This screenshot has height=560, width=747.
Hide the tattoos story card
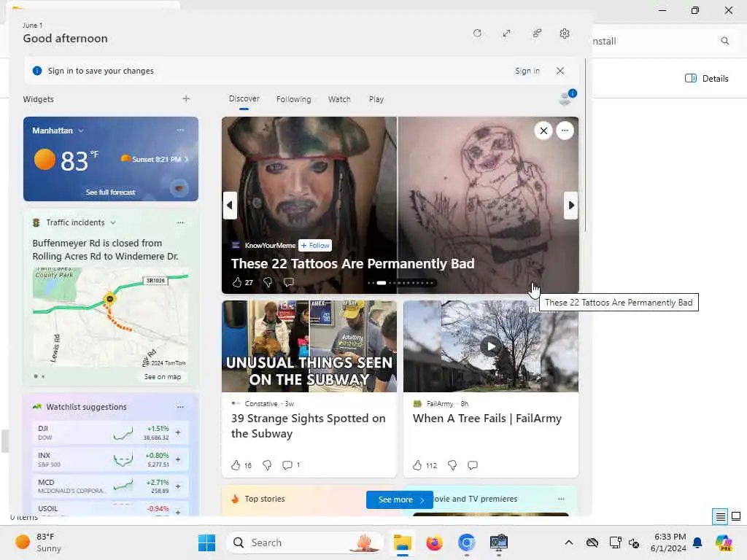[543, 131]
